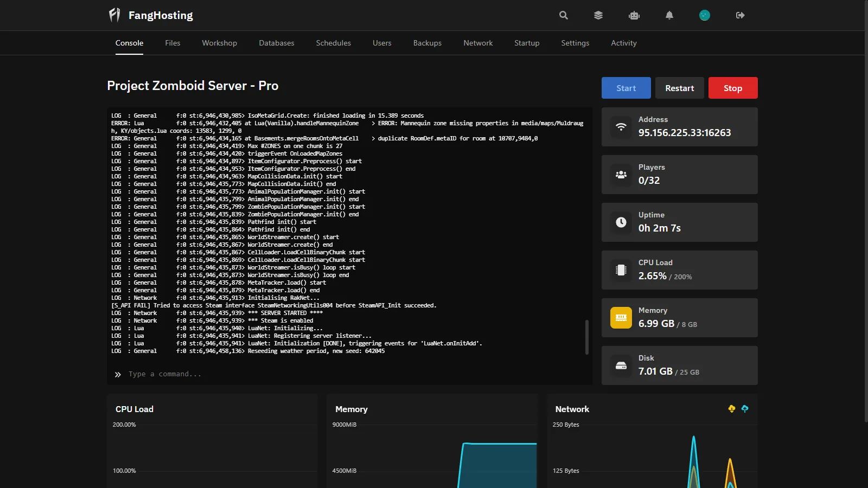
Task: Click the server address 95.156.225.33:16263
Action: click(685, 133)
